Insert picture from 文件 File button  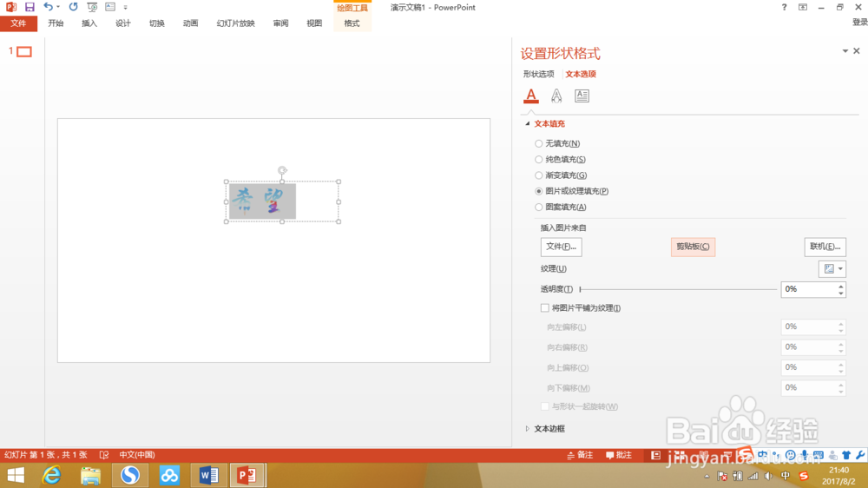[x=562, y=247]
